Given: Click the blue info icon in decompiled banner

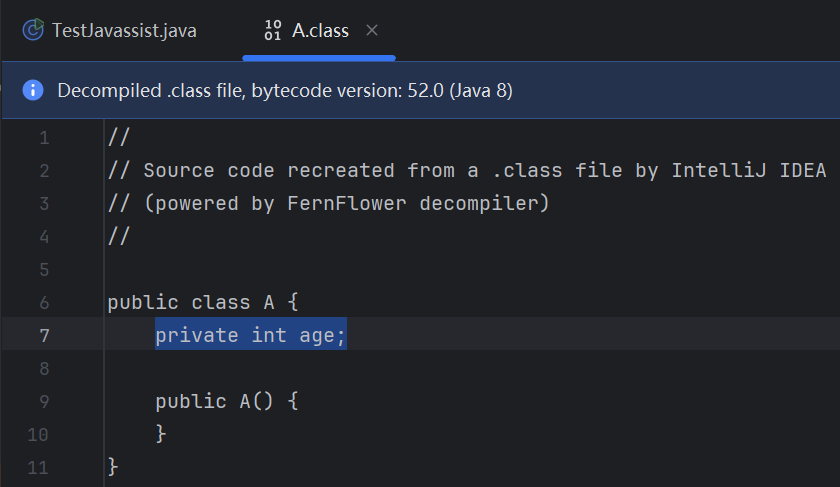Looking at the screenshot, I should (x=33, y=90).
